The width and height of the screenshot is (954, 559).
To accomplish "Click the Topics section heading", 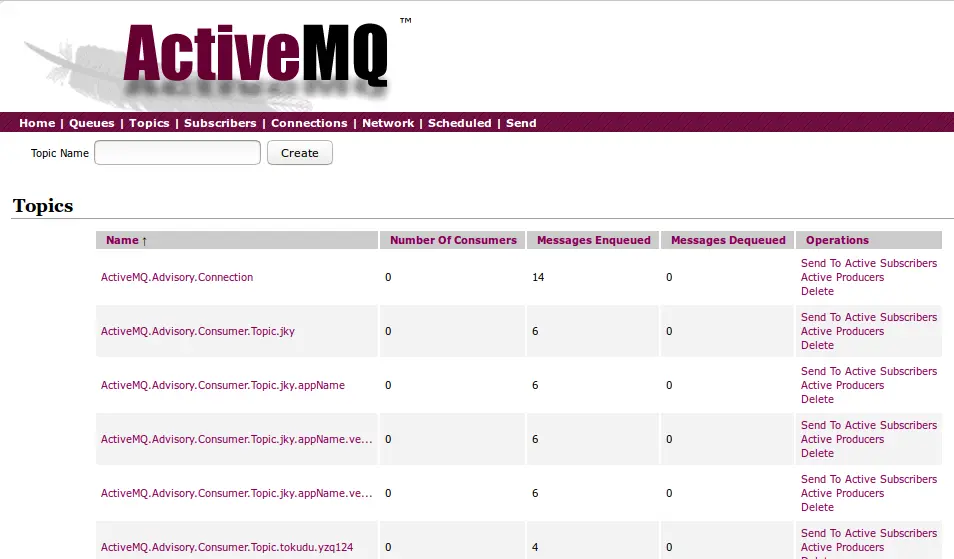I will [43, 206].
